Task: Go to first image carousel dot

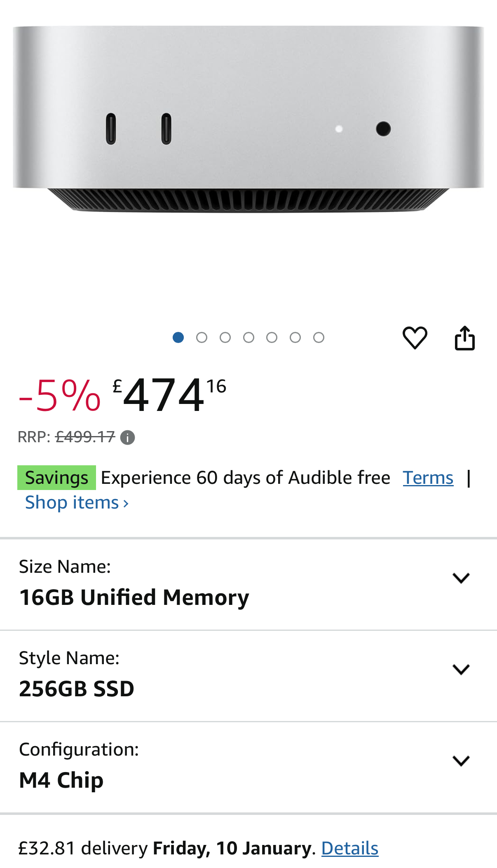Action: point(178,338)
